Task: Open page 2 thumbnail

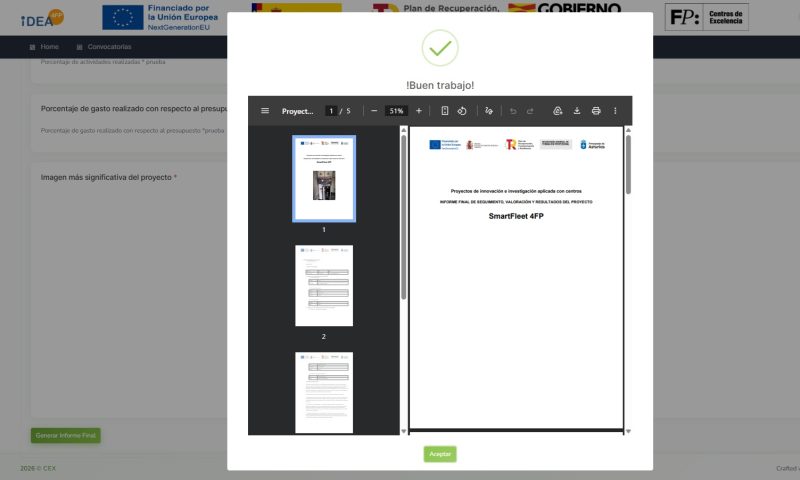Action: [x=324, y=286]
